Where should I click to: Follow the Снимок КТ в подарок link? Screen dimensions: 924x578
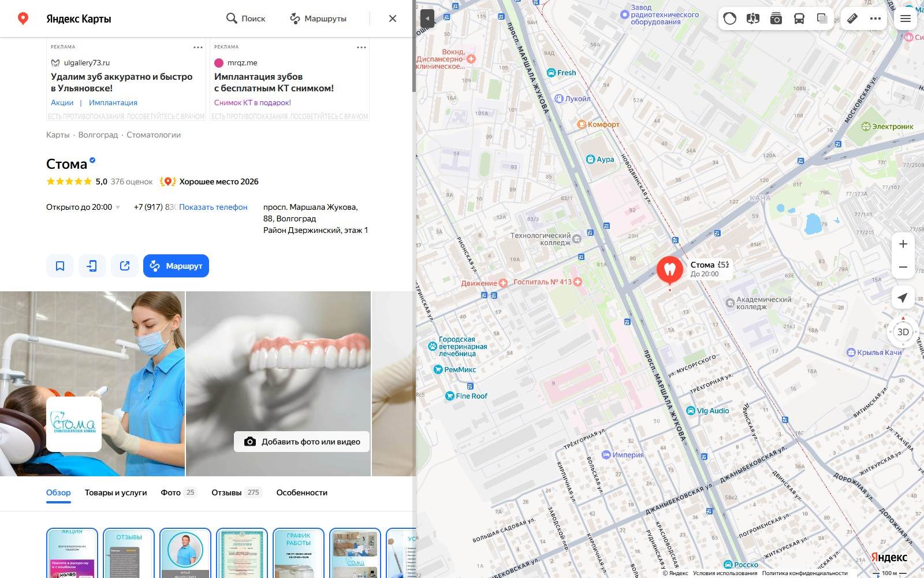point(252,102)
